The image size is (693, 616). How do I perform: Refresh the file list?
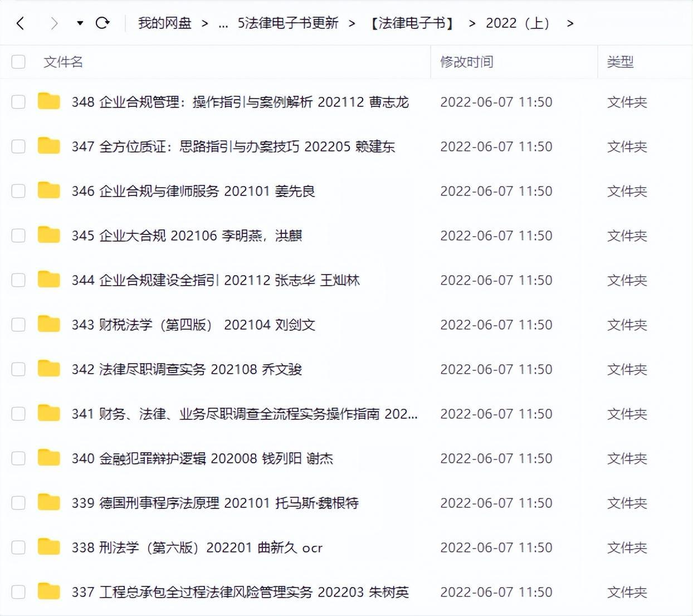[x=103, y=23]
